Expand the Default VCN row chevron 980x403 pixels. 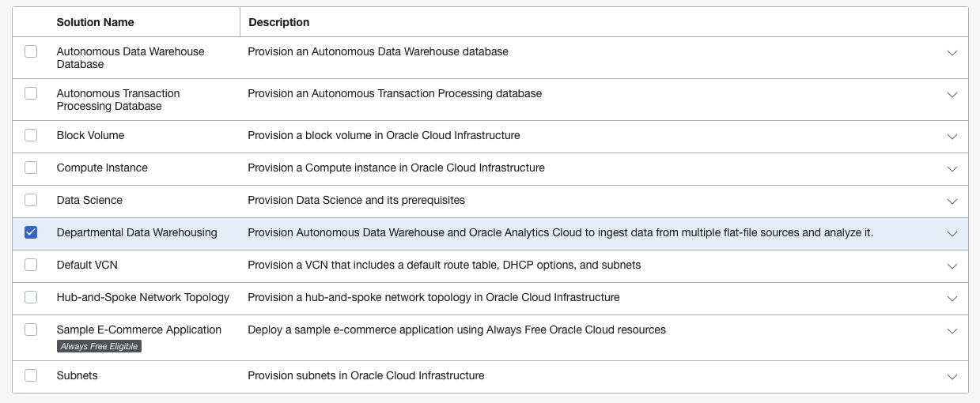(952, 266)
